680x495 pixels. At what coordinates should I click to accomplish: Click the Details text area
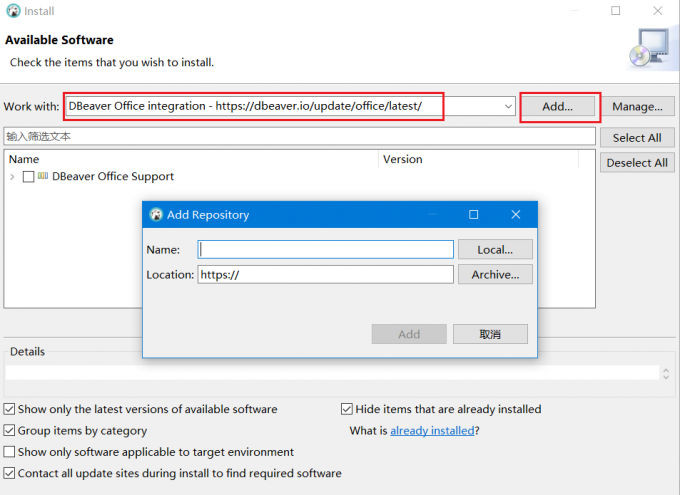tap(332, 373)
